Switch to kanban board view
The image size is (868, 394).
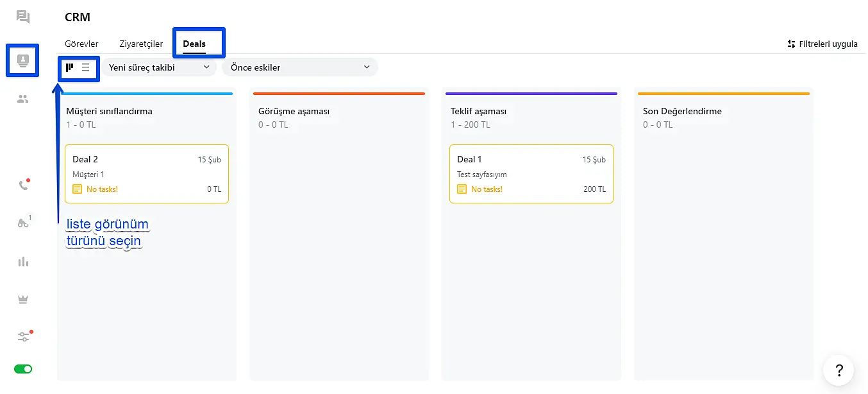(70, 67)
